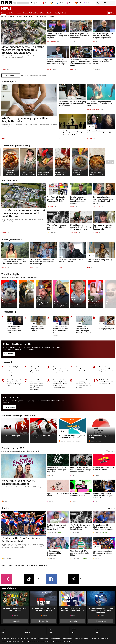
Task: Open Unauthorised sites travellers headline
Action: pyautogui.click(x=23, y=213)
